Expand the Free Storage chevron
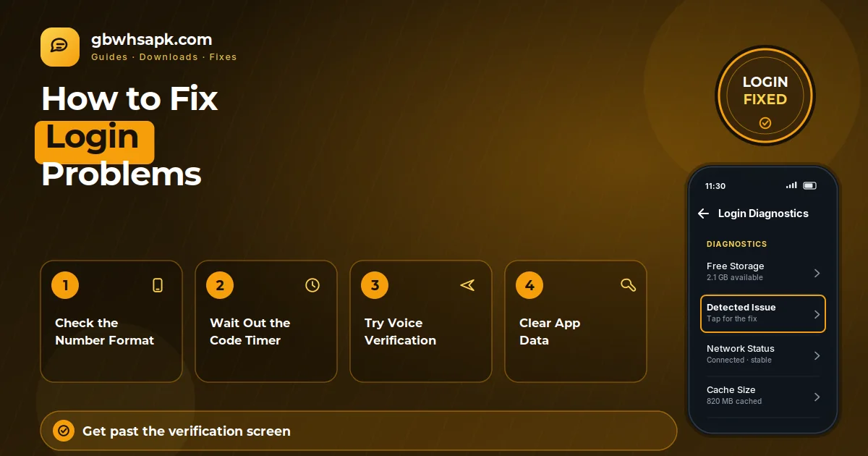 coord(817,273)
